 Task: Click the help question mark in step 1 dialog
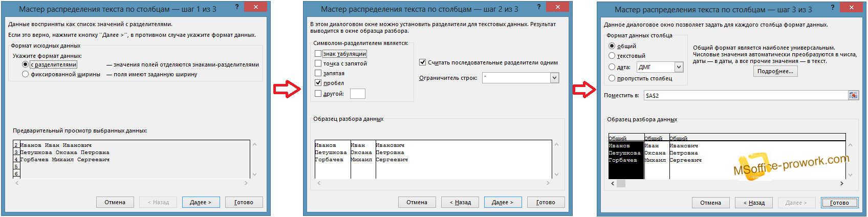(x=236, y=7)
